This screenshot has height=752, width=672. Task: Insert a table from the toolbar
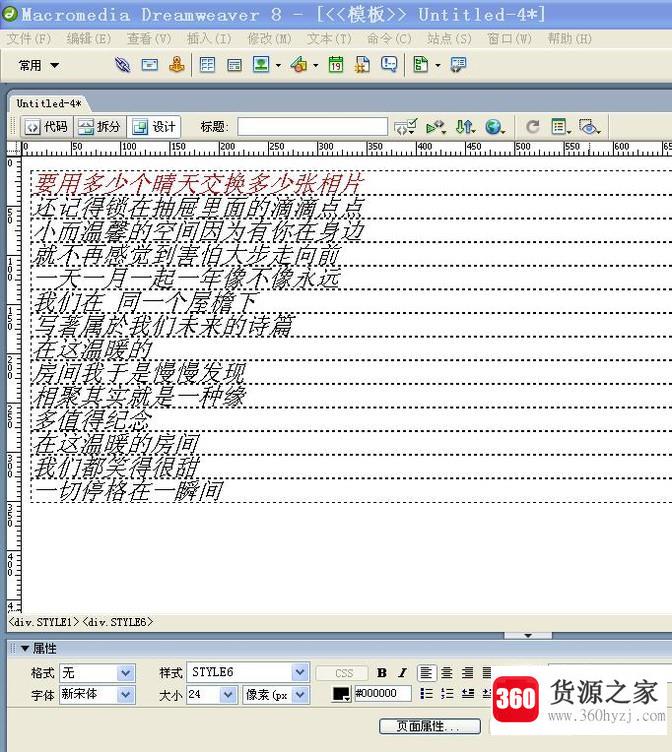coord(207,64)
